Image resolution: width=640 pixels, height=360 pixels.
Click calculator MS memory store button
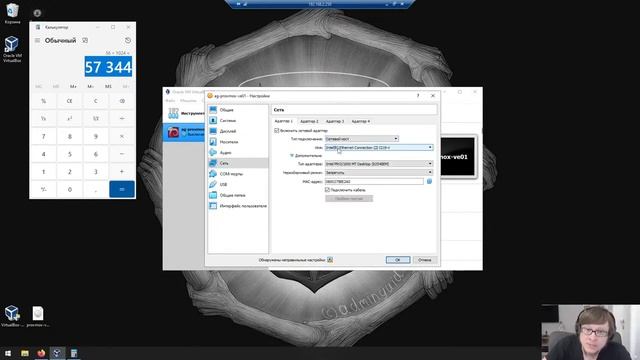coord(108,87)
